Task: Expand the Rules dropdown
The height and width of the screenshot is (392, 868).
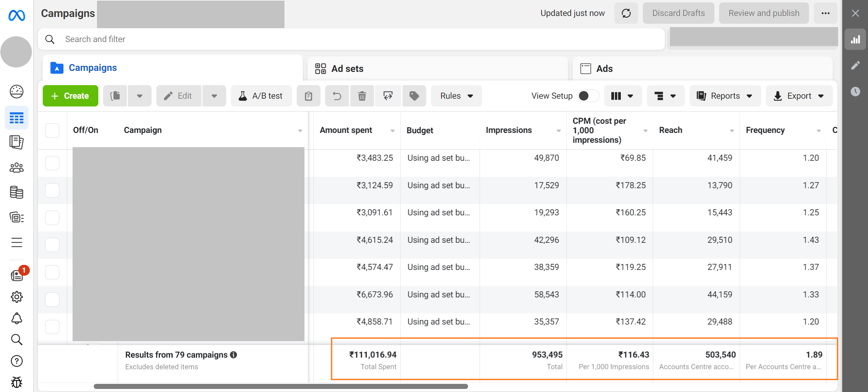Action: coord(456,96)
